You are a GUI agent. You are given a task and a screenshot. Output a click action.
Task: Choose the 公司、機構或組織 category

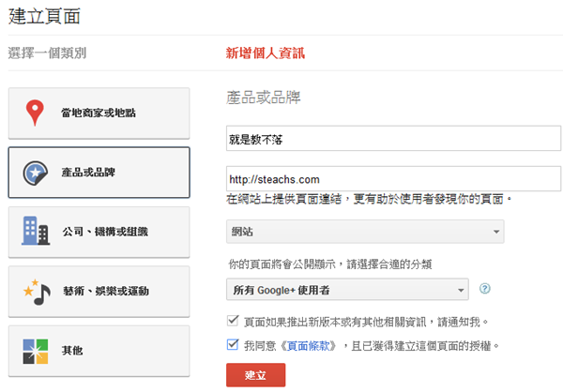click(99, 231)
